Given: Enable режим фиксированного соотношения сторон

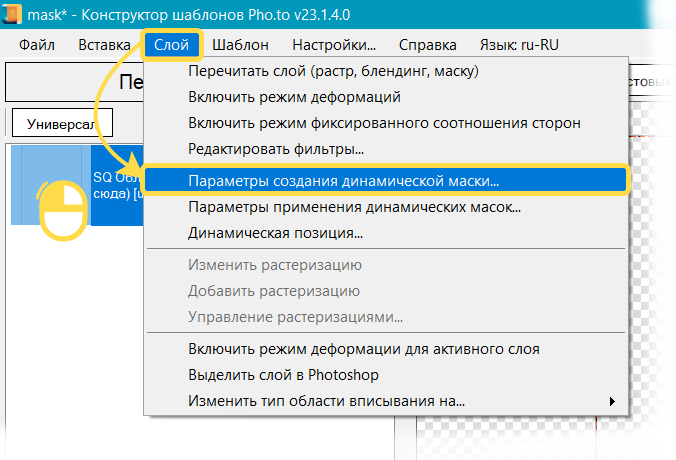Looking at the screenshot, I should 384,123.
